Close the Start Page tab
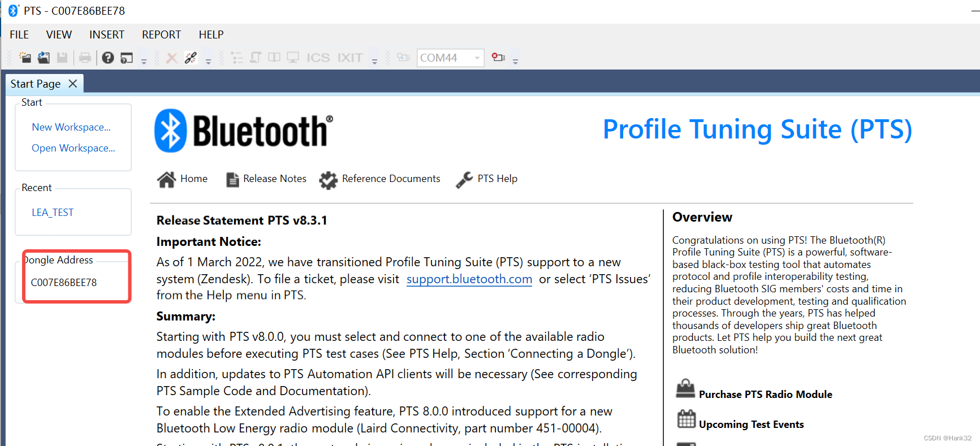The image size is (980, 446). click(72, 84)
